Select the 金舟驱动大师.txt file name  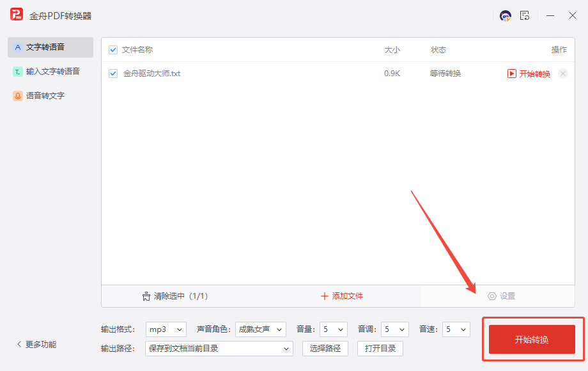[x=152, y=74]
